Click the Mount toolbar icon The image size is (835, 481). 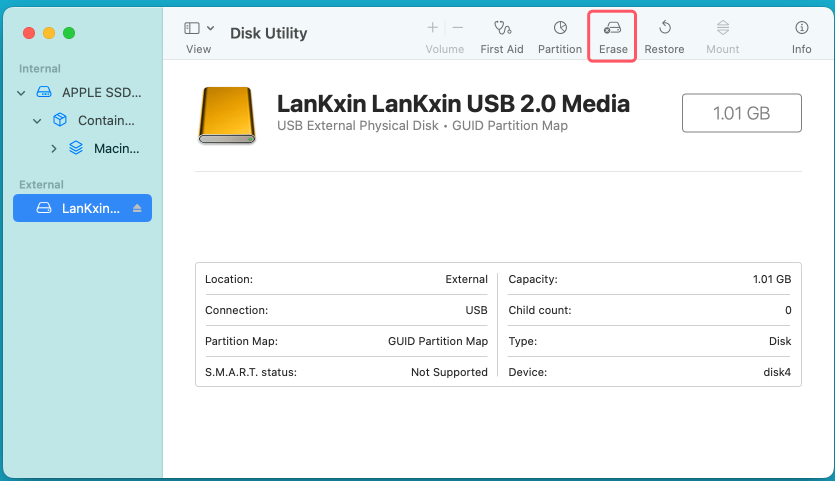pyautogui.click(x=722, y=29)
